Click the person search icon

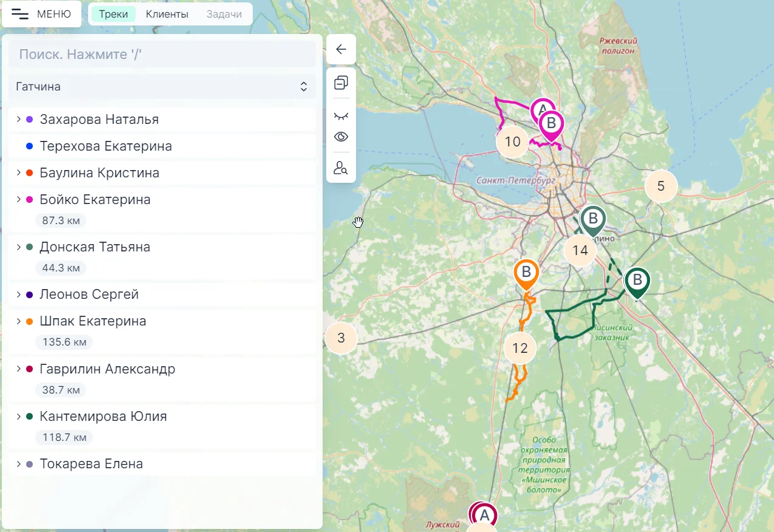pos(341,168)
